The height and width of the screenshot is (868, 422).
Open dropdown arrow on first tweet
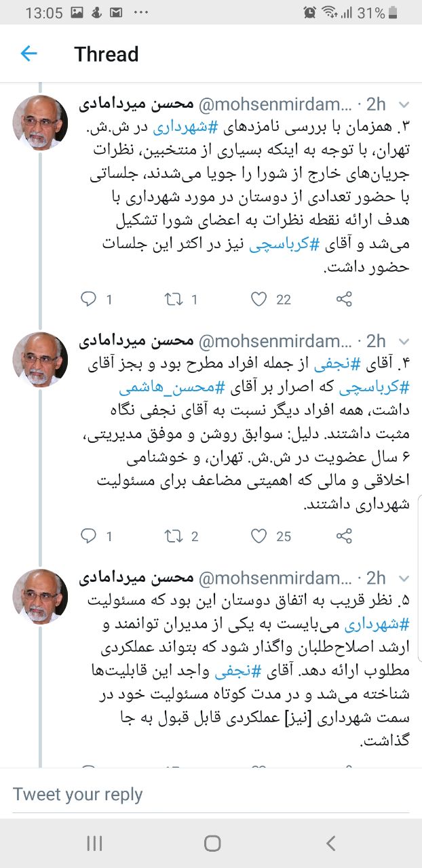coord(403,105)
